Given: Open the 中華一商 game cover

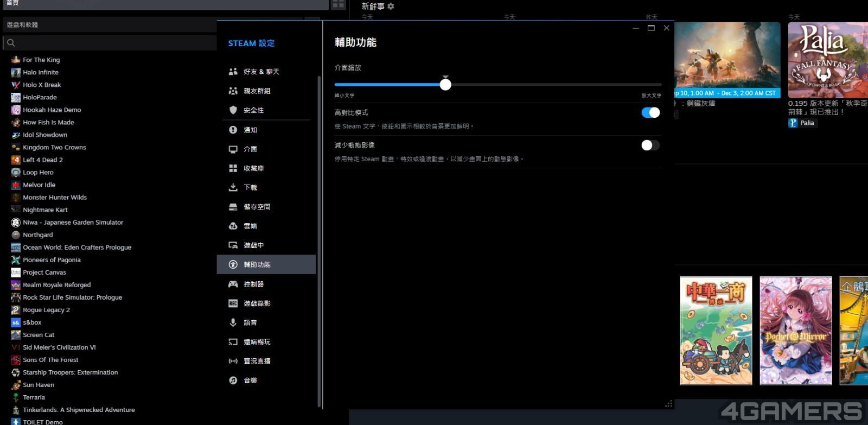Looking at the screenshot, I should click(x=716, y=331).
